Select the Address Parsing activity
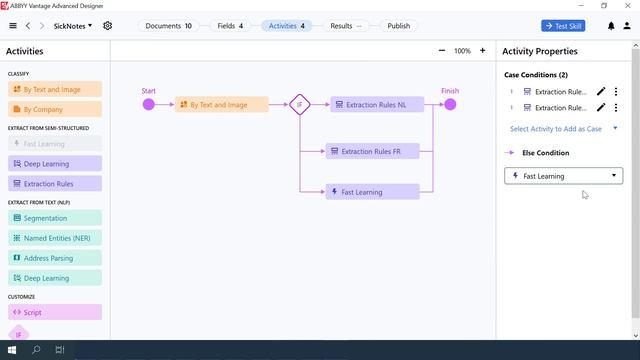This screenshot has width=640, height=360. click(x=55, y=258)
